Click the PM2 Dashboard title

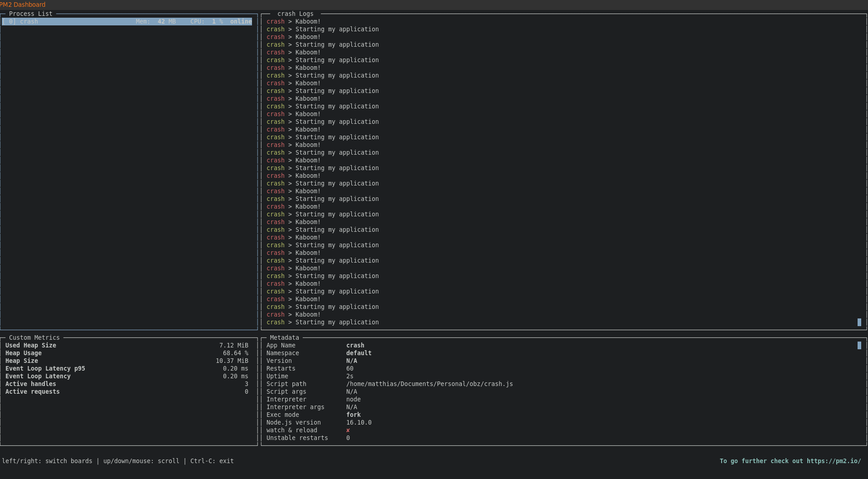point(23,5)
